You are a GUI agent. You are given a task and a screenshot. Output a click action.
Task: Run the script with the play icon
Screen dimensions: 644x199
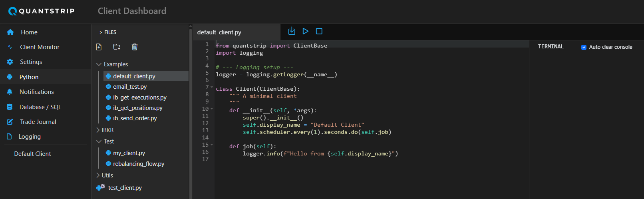[x=306, y=31]
